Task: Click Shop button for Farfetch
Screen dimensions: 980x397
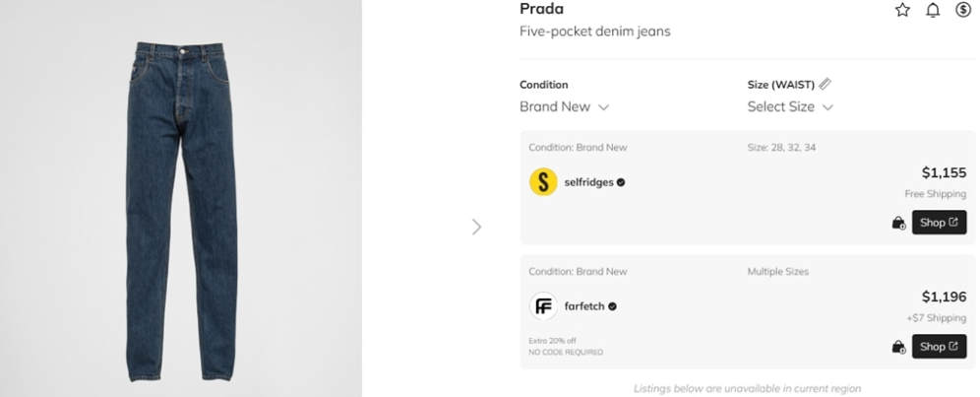Action: (939, 347)
